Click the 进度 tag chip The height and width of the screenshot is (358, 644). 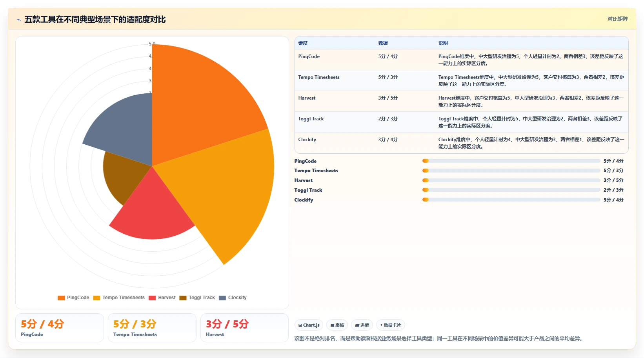tap(362, 325)
